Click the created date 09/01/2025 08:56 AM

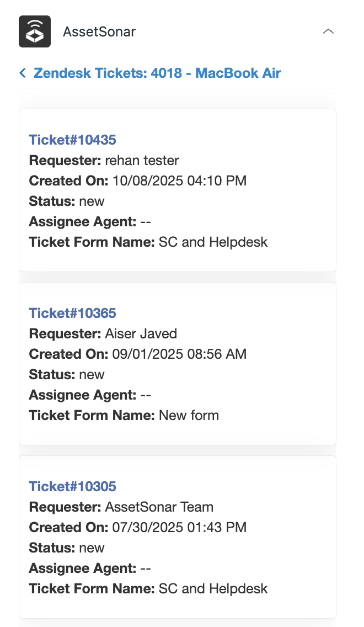coord(179,354)
